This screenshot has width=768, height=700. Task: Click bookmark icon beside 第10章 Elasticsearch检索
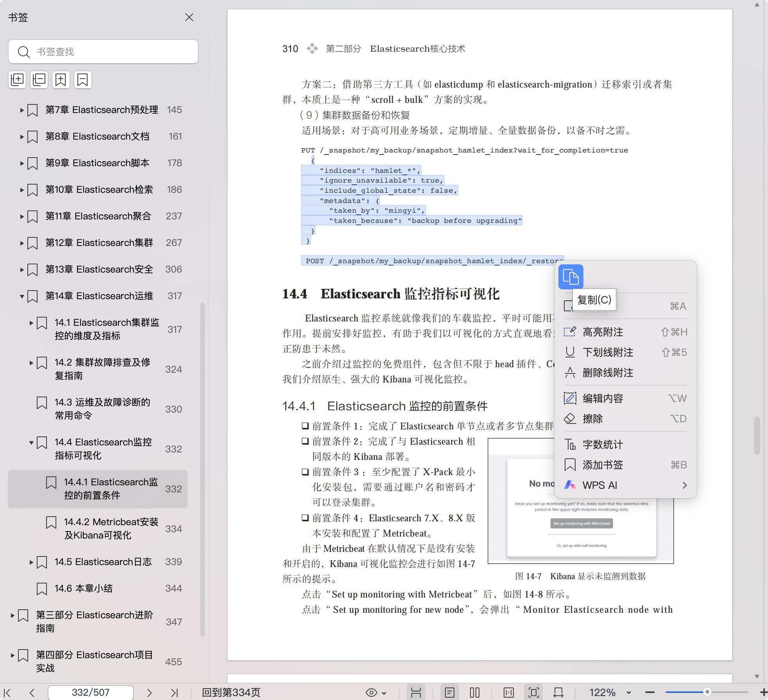click(32, 190)
